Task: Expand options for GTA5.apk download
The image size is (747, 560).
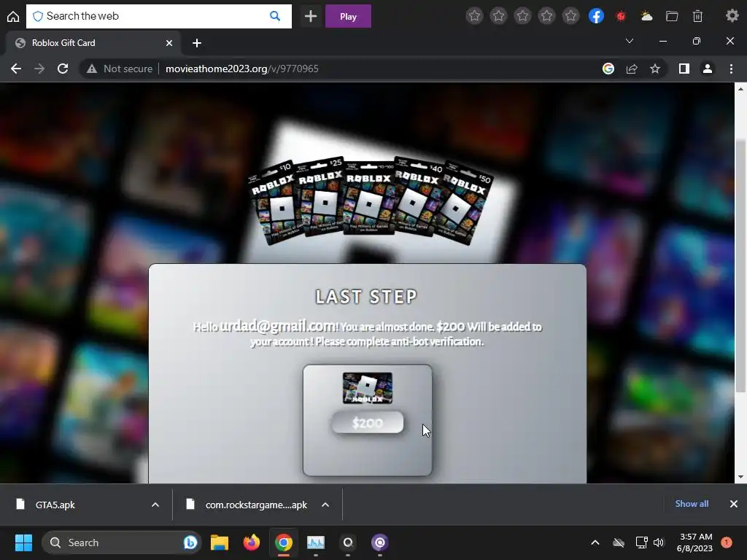Action: tap(155, 505)
